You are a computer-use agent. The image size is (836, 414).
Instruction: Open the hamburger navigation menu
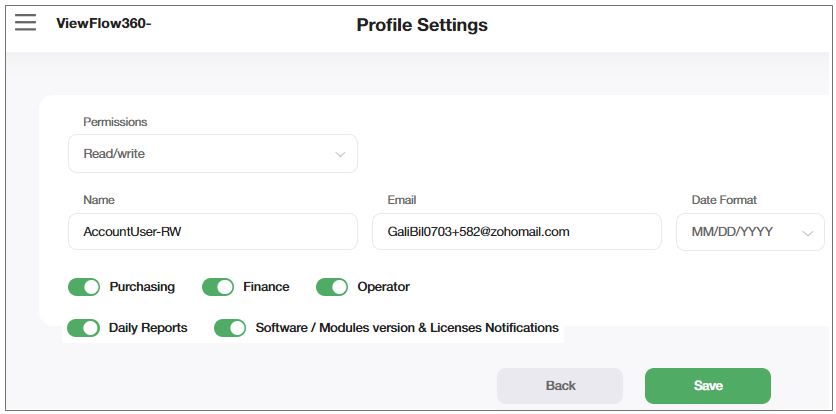coord(25,23)
